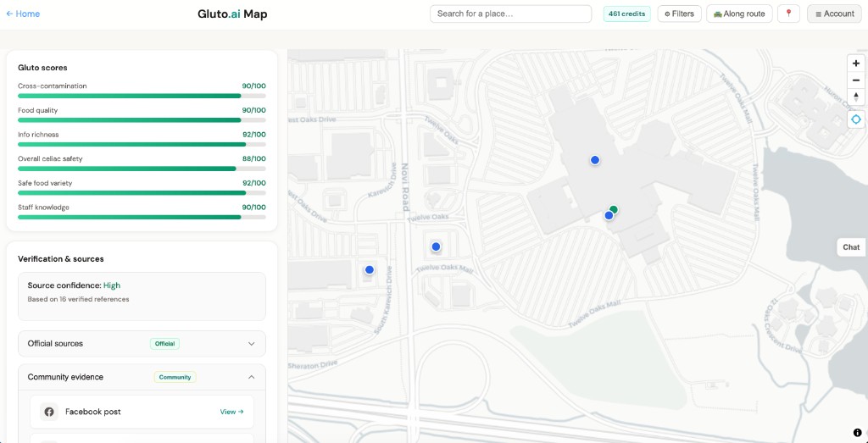Image resolution: width=868 pixels, height=443 pixels.
Task: Click the Facebook post label
Action: tap(93, 412)
